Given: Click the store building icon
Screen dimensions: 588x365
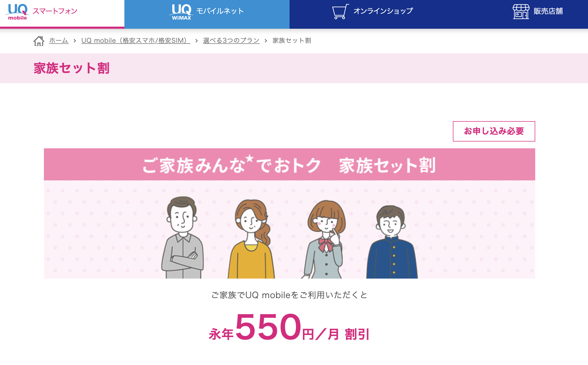Looking at the screenshot, I should pos(521,11).
